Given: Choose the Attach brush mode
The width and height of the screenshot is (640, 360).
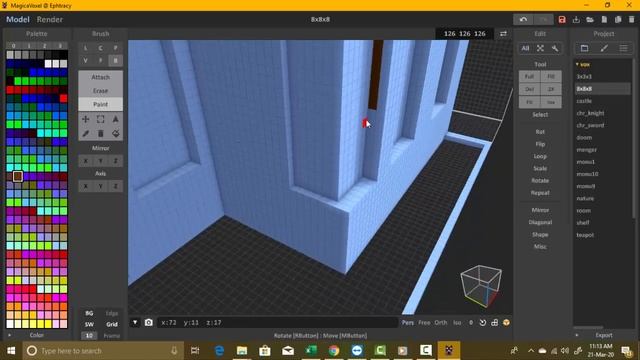Looking at the screenshot, I should (x=100, y=77).
